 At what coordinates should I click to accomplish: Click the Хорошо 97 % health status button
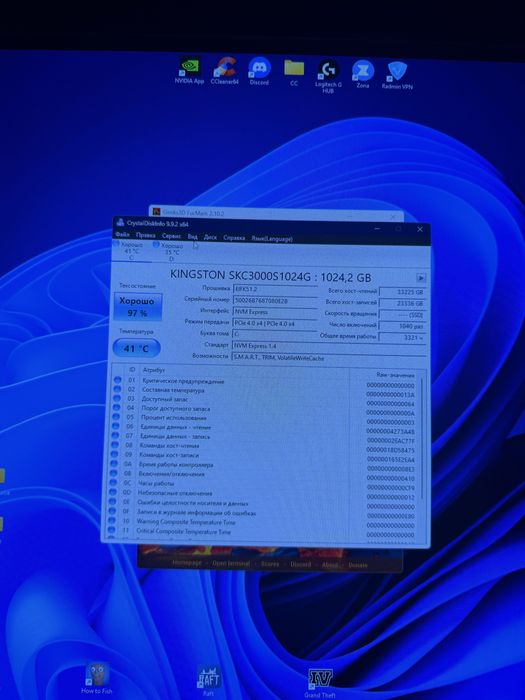tap(138, 307)
